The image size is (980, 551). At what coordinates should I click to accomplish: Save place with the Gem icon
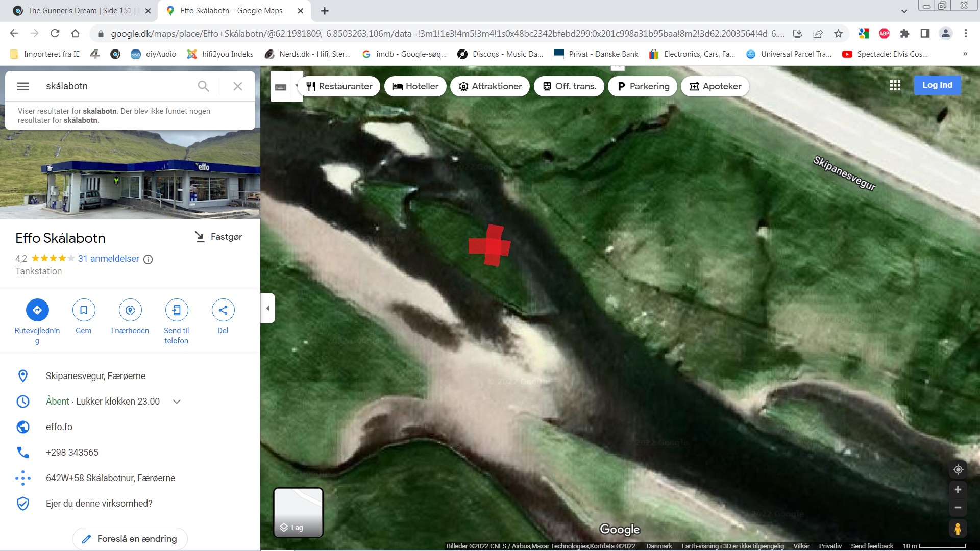click(x=84, y=310)
